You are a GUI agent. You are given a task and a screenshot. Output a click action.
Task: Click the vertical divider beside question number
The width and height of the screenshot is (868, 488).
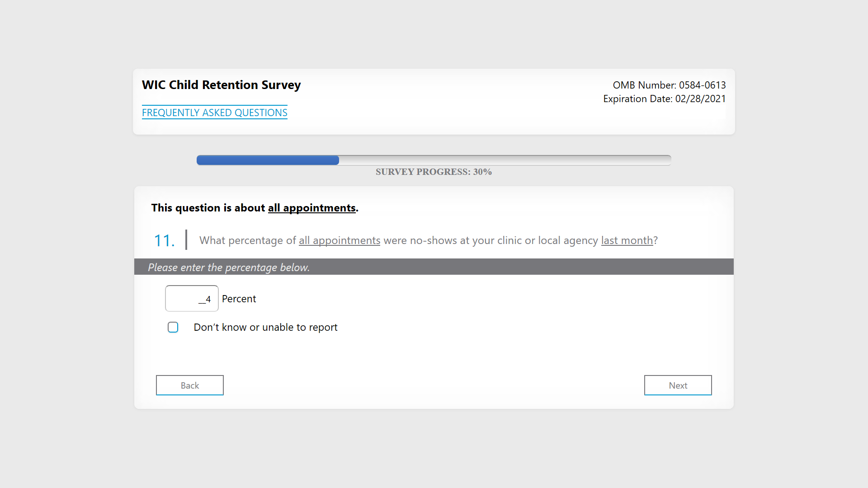[x=186, y=239]
